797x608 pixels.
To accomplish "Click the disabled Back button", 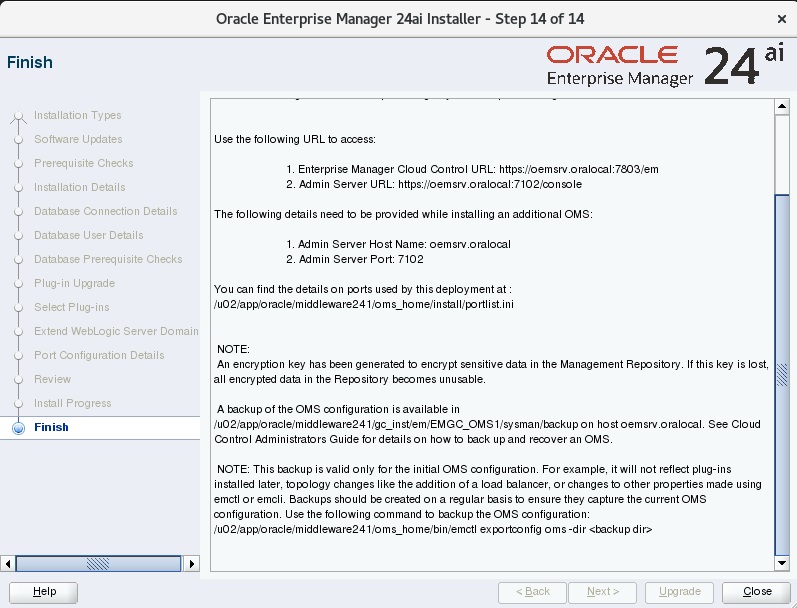I will (x=532, y=592).
